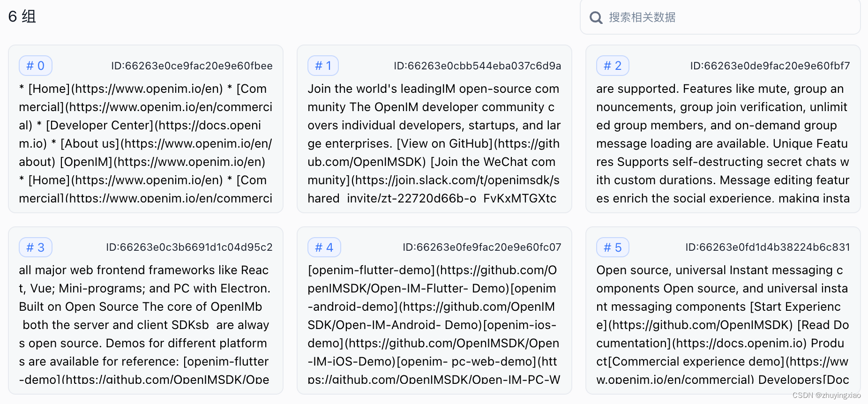Select the # 0 badge

tap(36, 66)
